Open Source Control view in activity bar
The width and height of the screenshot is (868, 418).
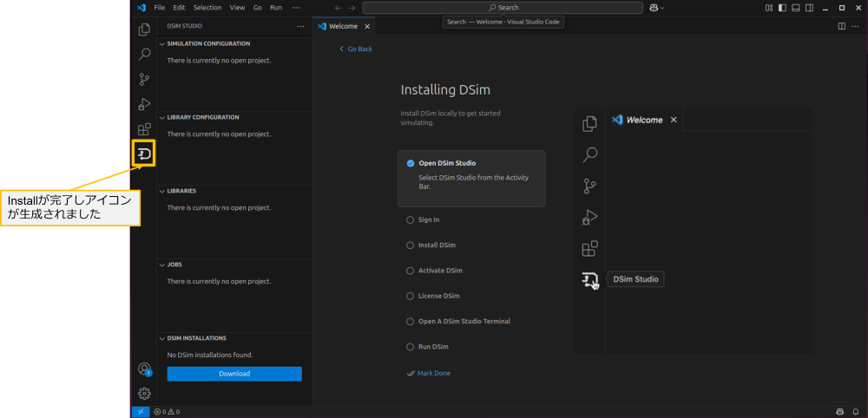pyautogui.click(x=144, y=79)
